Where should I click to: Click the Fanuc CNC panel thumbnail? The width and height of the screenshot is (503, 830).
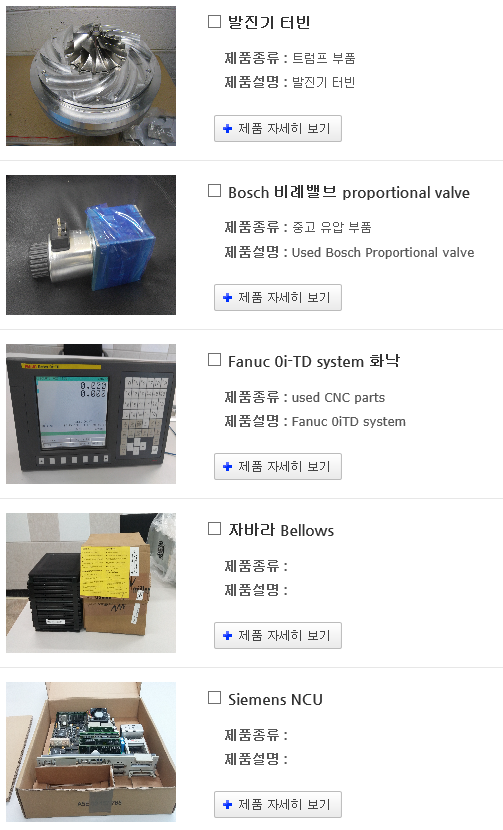pyautogui.click(x=91, y=414)
